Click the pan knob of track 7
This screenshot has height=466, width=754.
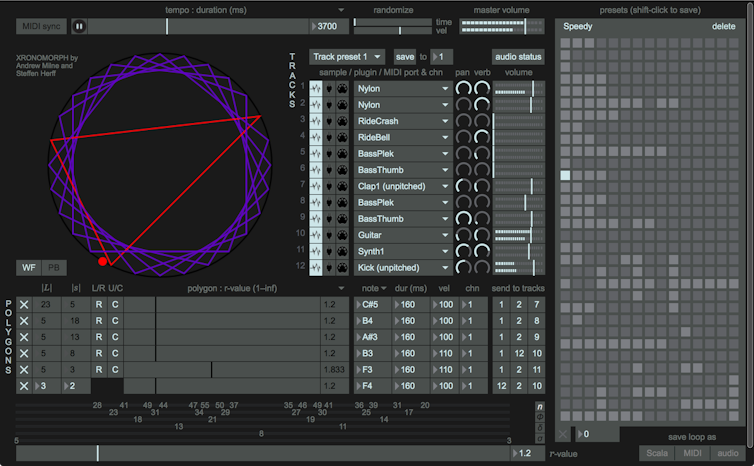(464, 186)
